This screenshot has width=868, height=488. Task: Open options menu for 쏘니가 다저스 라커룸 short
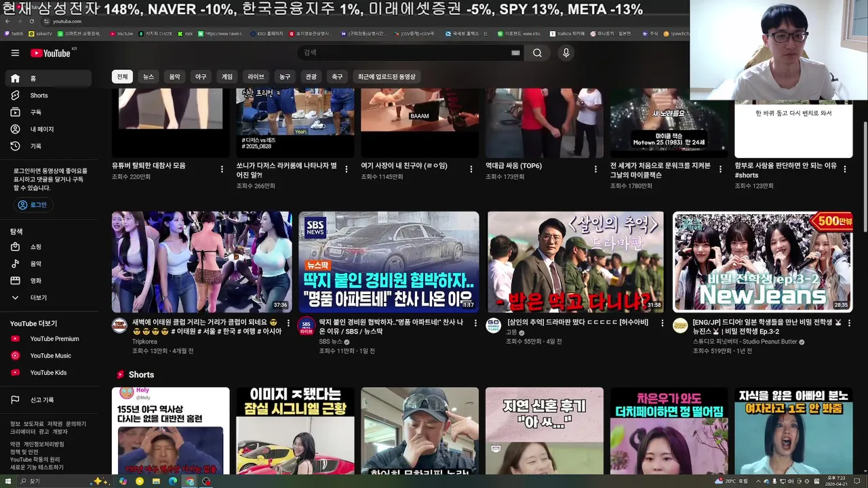(x=347, y=169)
